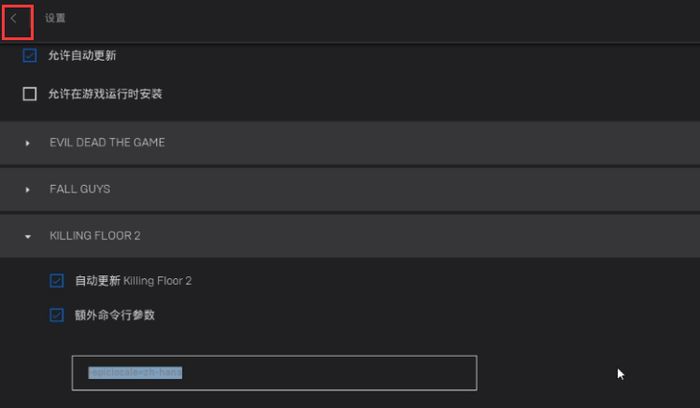Click the empty right end of the arguments box

pyautogui.click(x=420, y=373)
